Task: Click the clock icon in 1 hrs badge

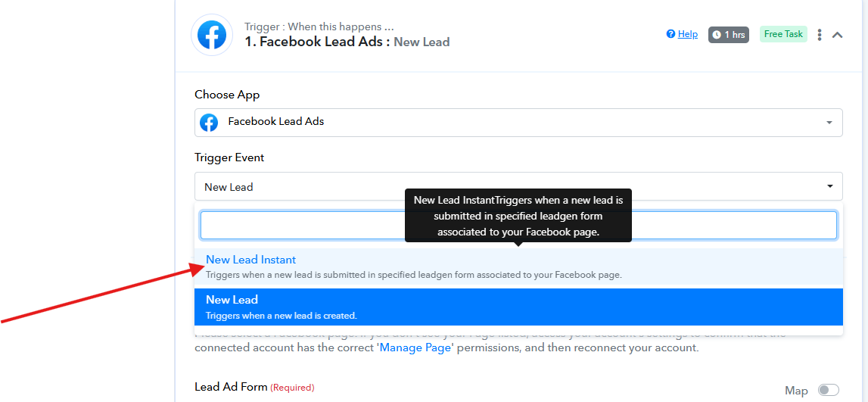Action: 717,35
